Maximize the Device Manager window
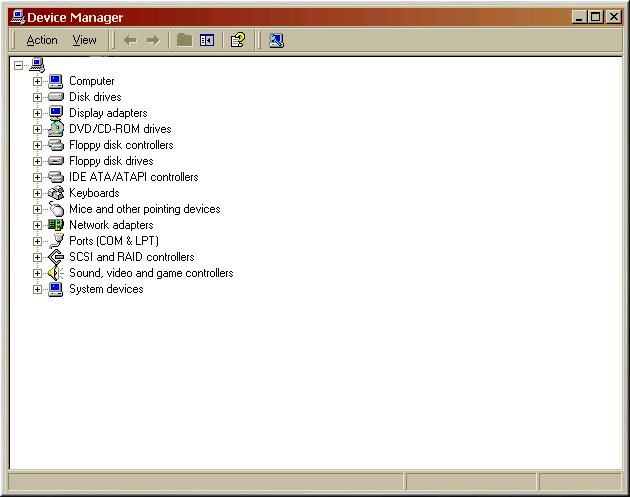This screenshot has width=630, height=497. (597, 17)
